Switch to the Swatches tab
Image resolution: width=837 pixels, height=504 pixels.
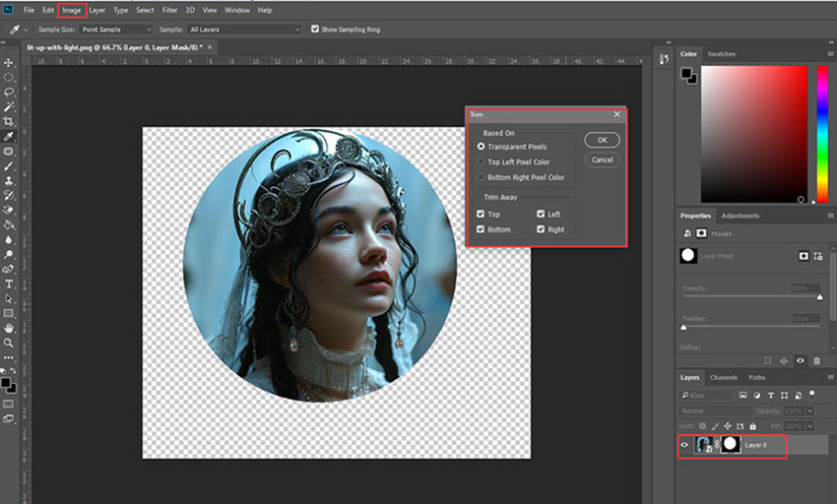(721, 54)
